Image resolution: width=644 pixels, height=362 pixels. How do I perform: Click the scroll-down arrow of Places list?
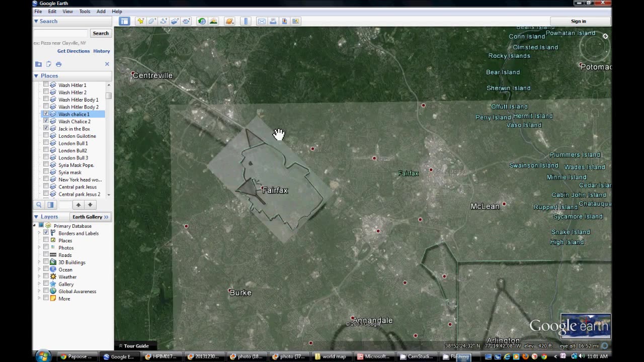click(x=109, y=195)
